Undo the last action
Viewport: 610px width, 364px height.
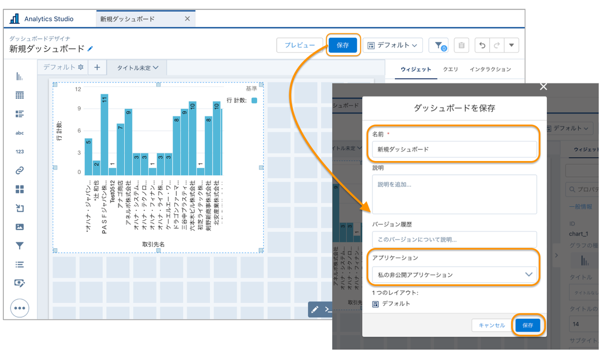(482, 45)
